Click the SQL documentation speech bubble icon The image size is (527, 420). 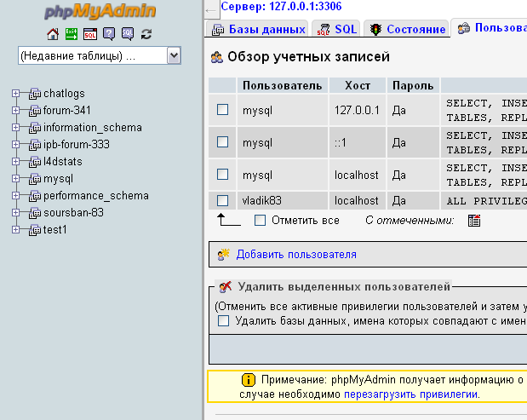[127, 34]
